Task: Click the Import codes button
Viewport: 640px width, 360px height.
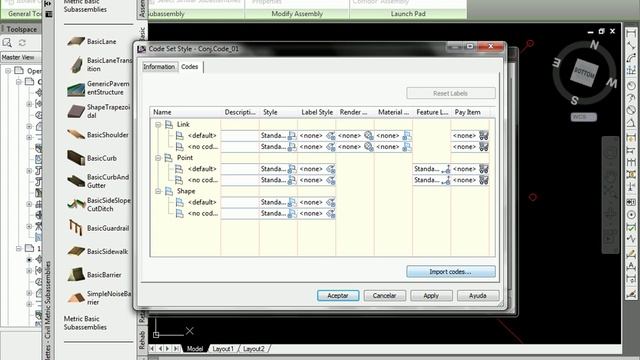Action: (x=451, y=272)
